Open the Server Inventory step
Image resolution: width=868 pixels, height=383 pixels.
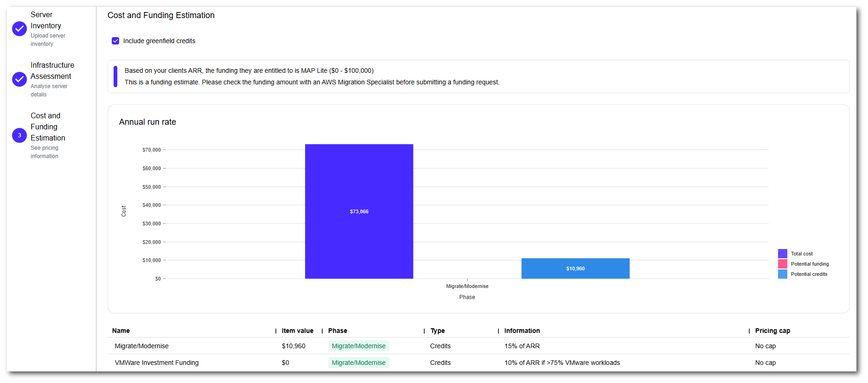coord(45,20)
